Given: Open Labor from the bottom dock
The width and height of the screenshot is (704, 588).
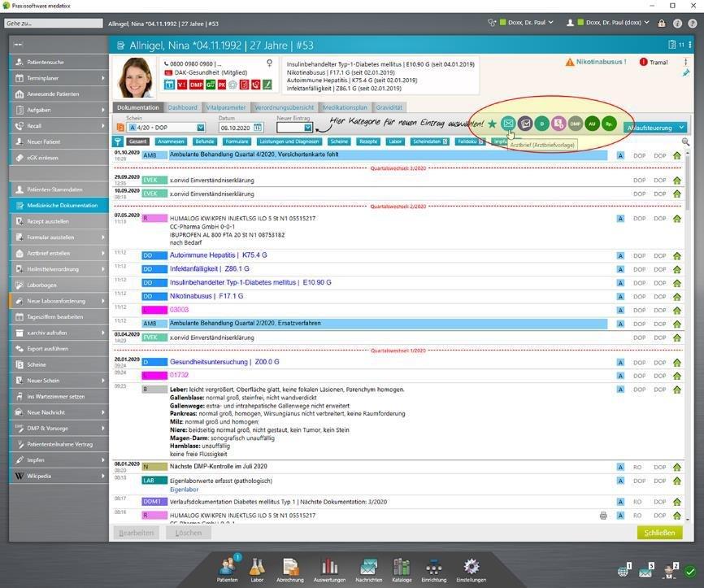Looking at the screenshot, I should click(257, 568).
